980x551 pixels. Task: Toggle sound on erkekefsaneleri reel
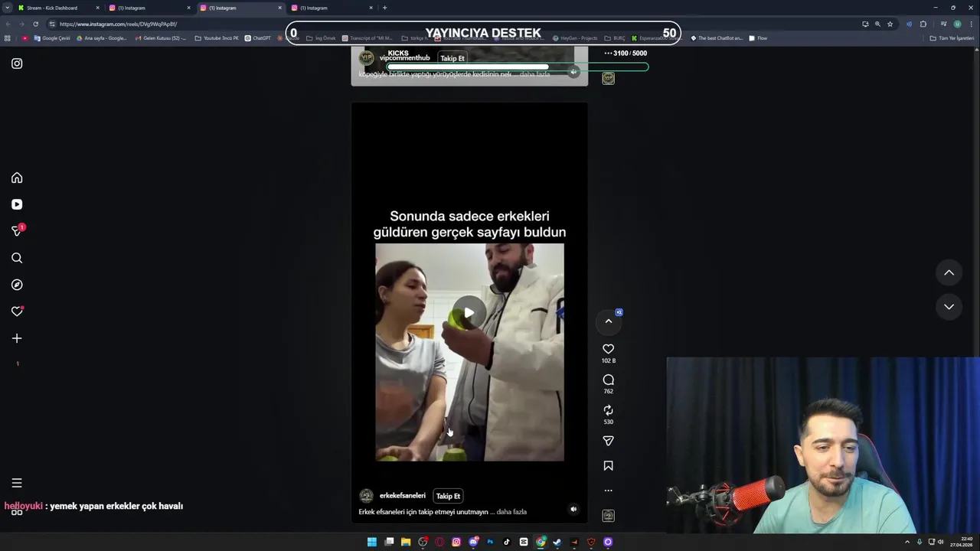573,509
